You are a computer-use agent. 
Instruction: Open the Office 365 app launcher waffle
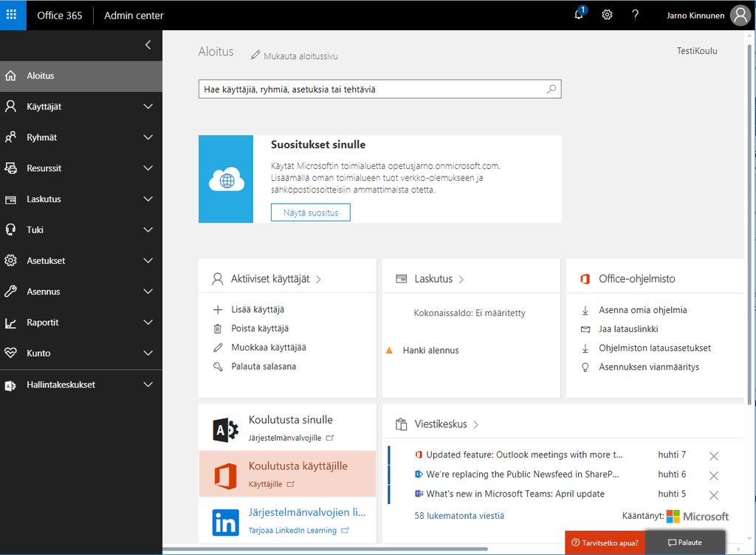(x=13, y=15)
